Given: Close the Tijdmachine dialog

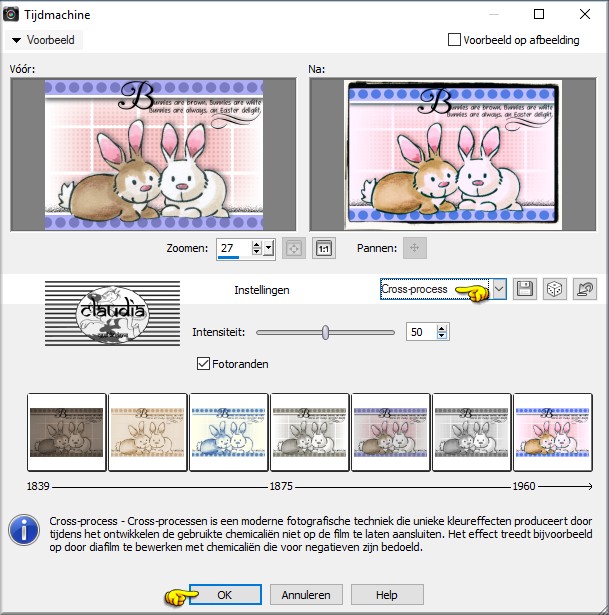Looking at the screenshot, I should [585, 15].
